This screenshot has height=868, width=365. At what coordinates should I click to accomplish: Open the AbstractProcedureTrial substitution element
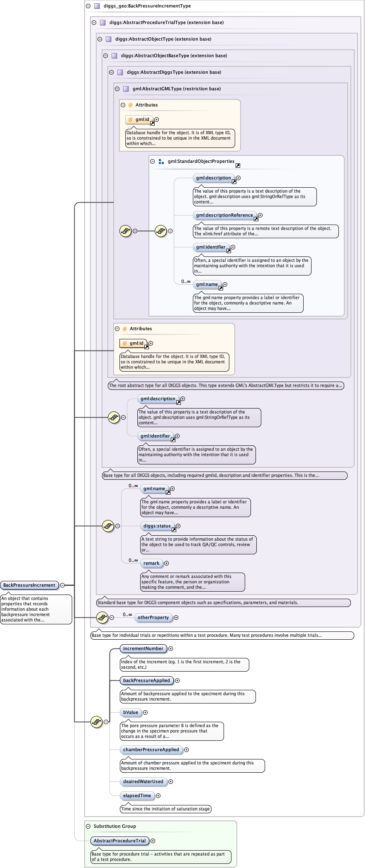tap(119, 841)
